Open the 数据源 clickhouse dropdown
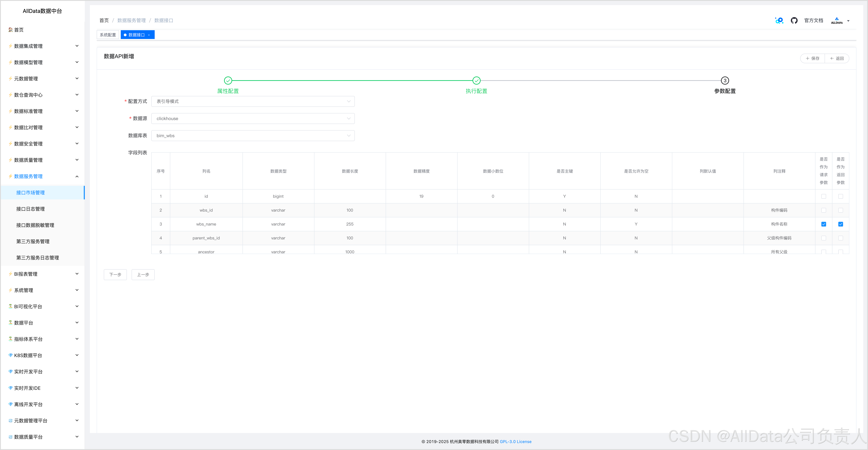The width and height of the screenshot is (868, 450). click(x=253, y=119)
